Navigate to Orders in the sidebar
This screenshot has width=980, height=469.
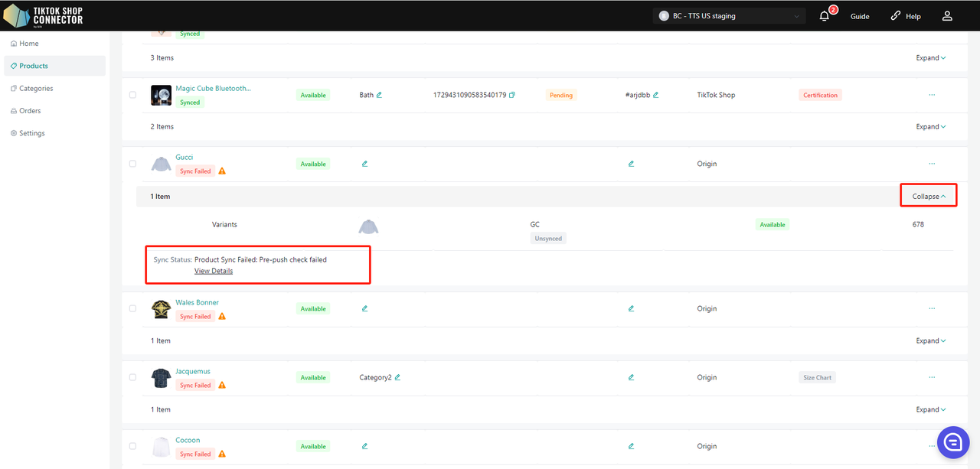pos(54,111)
